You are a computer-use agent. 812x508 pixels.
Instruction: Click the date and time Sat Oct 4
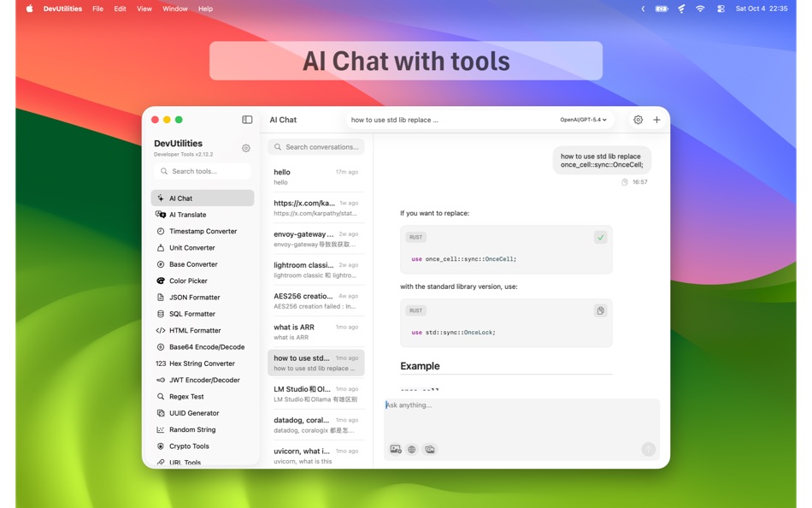click(x=762, y=9)
